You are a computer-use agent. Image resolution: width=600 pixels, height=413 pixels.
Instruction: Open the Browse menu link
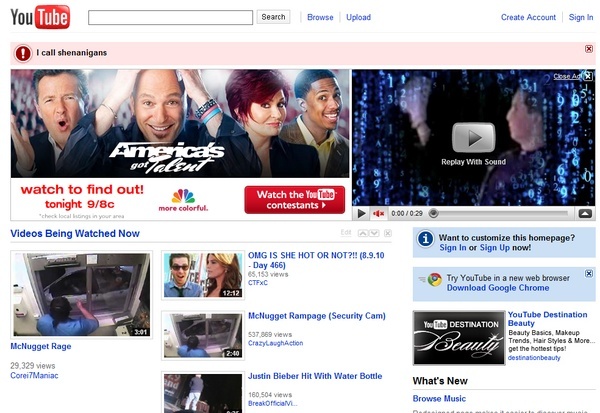pyautogui.click(x=320, y=17)
